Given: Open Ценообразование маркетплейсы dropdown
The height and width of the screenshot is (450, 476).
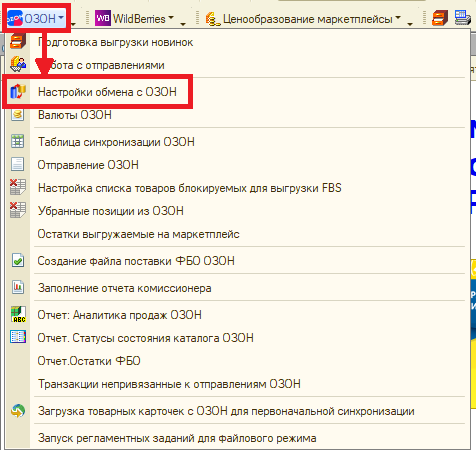Looking at the screenshot, I should 303,19.
